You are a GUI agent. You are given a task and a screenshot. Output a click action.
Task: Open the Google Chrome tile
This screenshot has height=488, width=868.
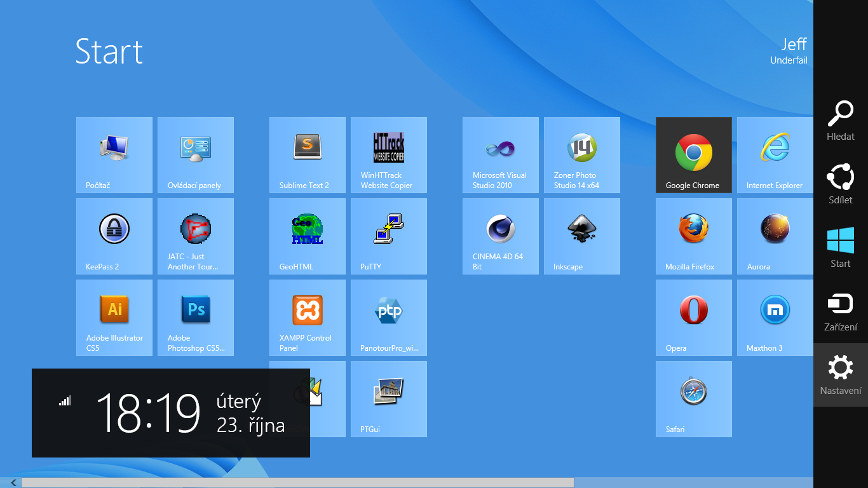[693, 154]
